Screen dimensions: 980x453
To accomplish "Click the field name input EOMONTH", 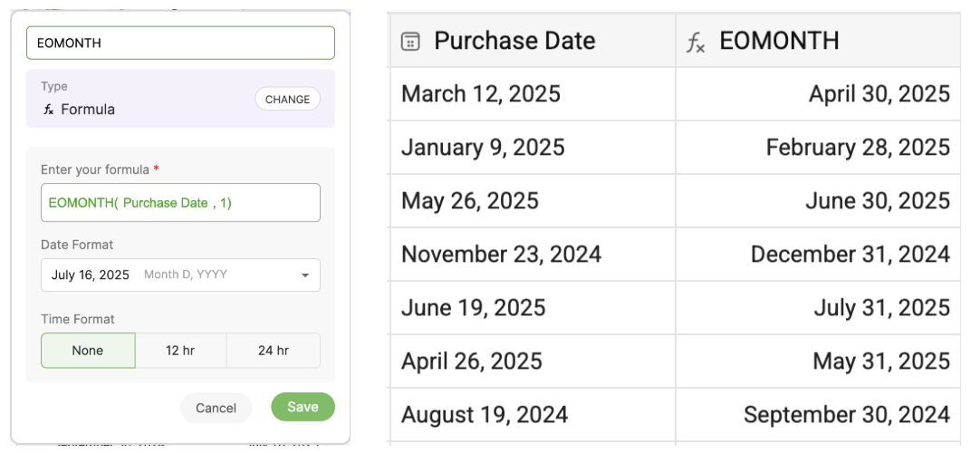I will tap(180, 43).
